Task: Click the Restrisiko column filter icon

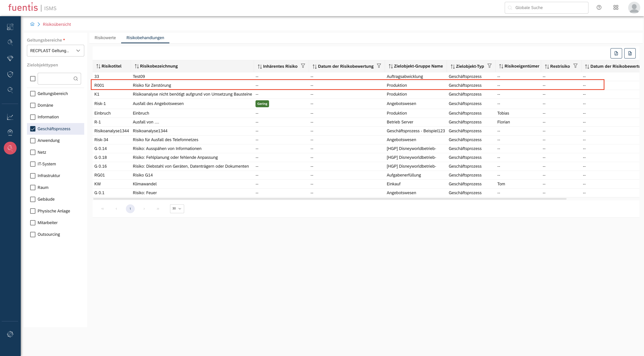Action: (575, 66)
